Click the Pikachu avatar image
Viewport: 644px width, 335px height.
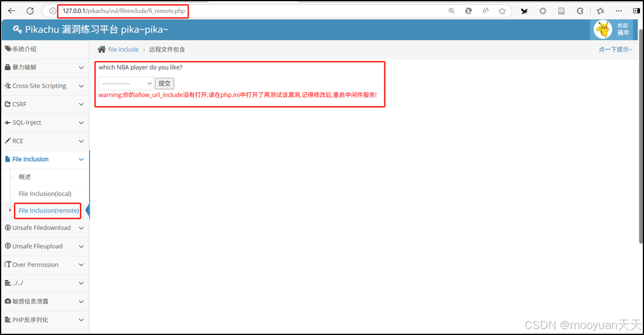603,29
